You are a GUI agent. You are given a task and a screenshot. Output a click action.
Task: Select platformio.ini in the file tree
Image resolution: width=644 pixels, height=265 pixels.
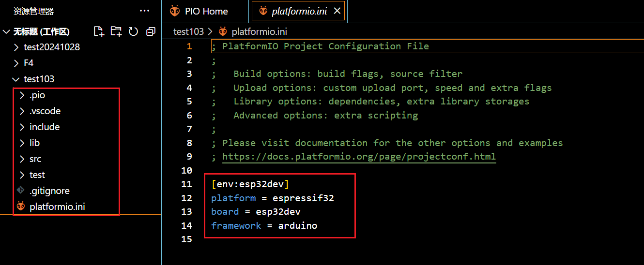pyautogui.click(x=57, y=206)
